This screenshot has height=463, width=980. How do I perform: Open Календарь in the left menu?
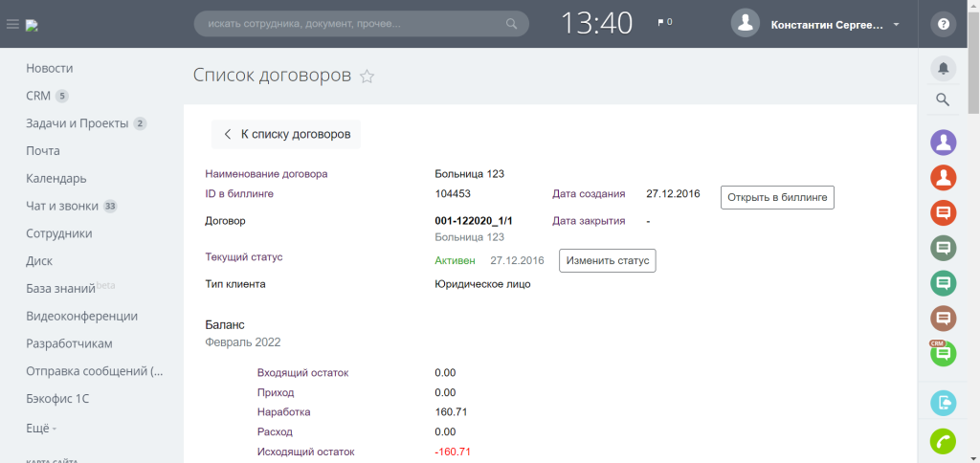pyautogui.click(x=56, y=178)
